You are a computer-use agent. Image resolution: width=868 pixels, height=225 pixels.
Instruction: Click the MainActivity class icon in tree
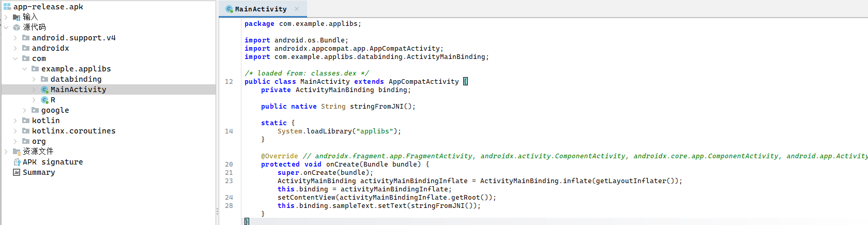tap(44, 89)
